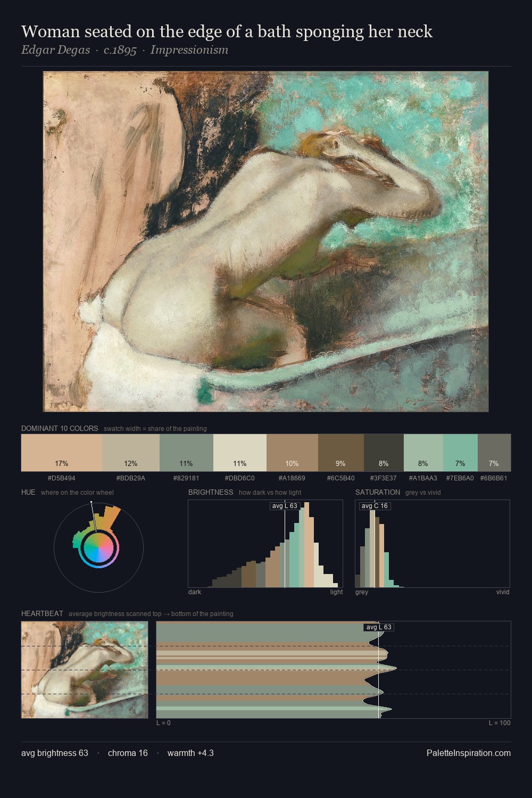Click the '#A18669' hex code text
The height and width of the screenshot is (798, 532).
click(x=292, y=478)
